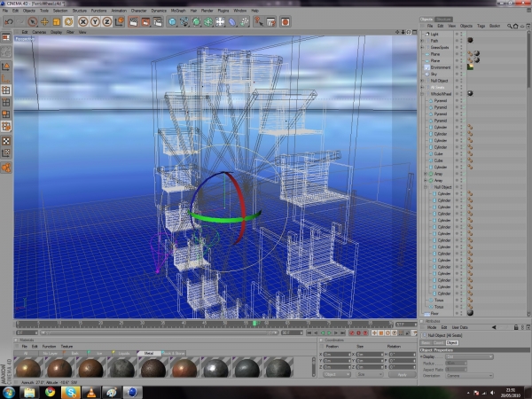Click the Undo arrow icon
This screenshot has height=399, width=532.
pos(9,22)
